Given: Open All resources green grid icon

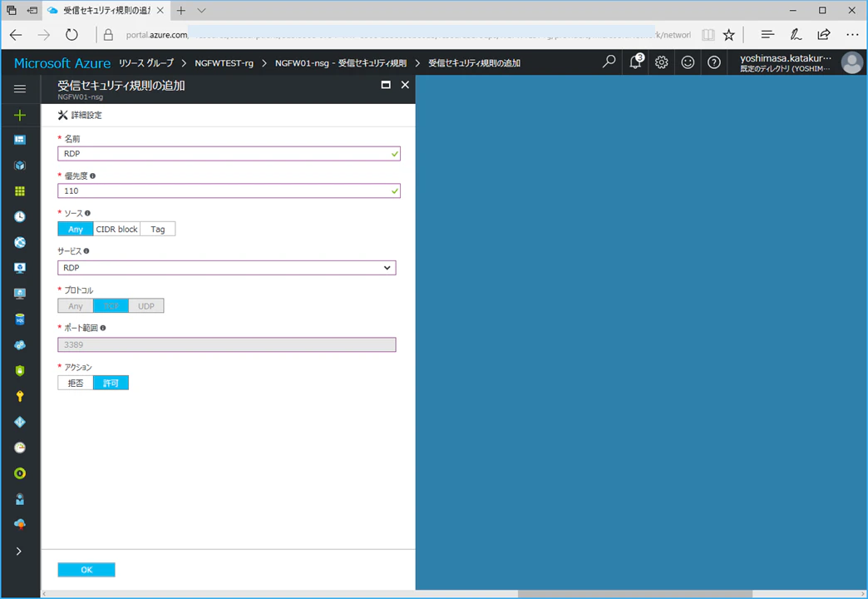Looking at the screenshot, I should pos(20,191).
